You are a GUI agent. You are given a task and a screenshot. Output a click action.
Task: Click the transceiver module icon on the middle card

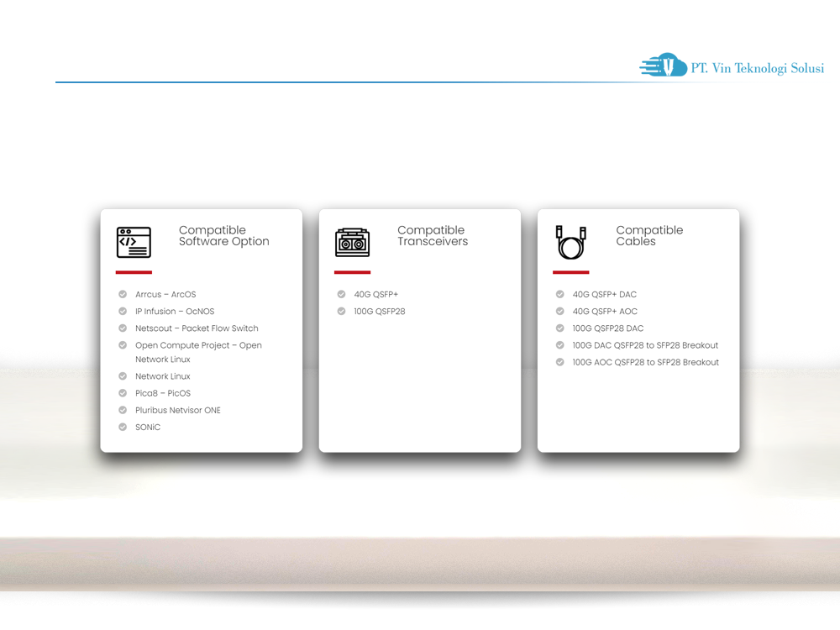tap(352, 242)
